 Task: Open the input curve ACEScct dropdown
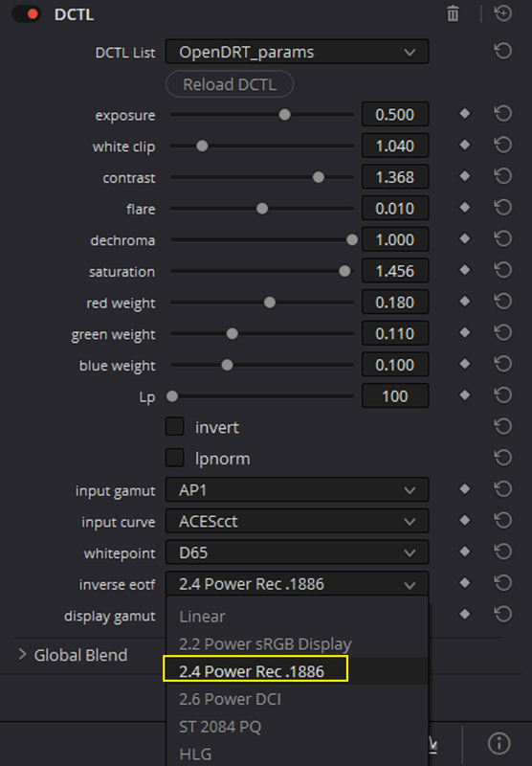[x=297, y=521]
